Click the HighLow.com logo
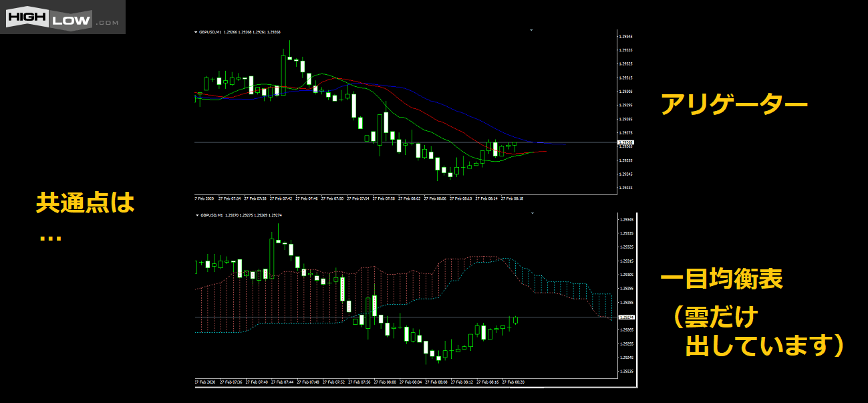Screen dimensions: 868x403 click(x=62, y=17)
